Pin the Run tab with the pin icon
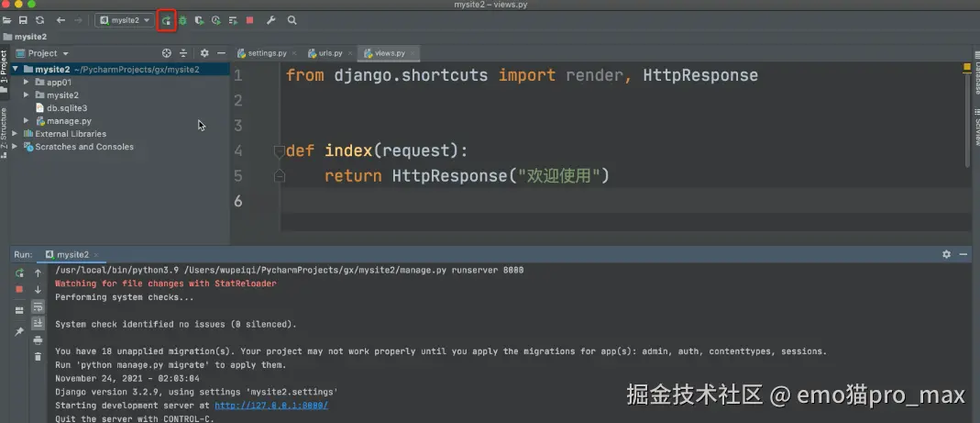The height and width of the screenshot is (423, 980). click(x=19, y=331)
